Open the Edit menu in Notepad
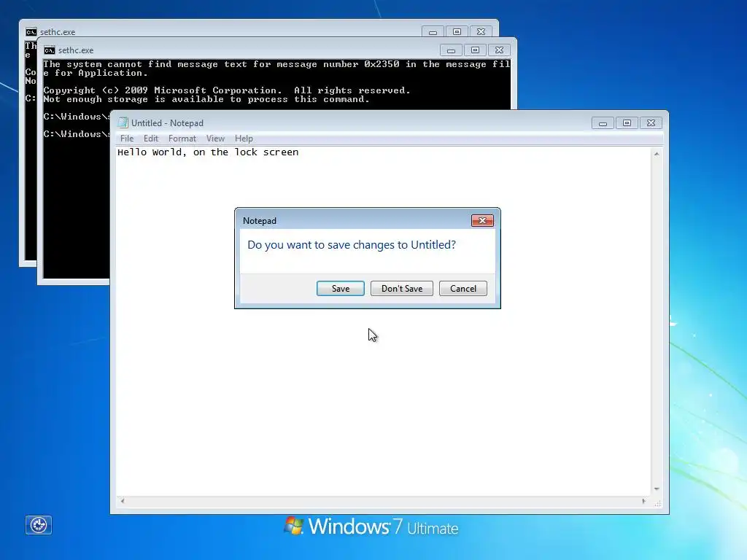Viewport: 747px width, 560px height. coord(150,139)
